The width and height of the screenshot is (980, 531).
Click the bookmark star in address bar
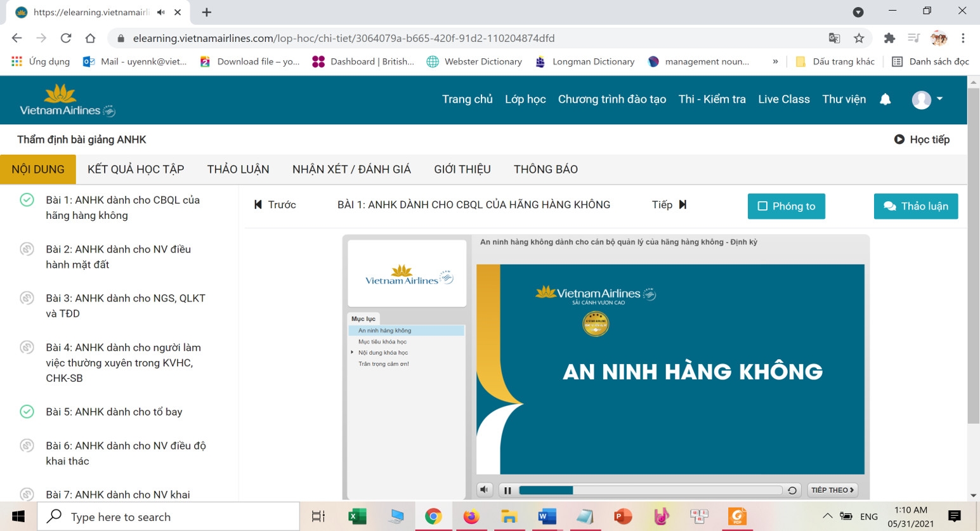[x=859, y=38]
